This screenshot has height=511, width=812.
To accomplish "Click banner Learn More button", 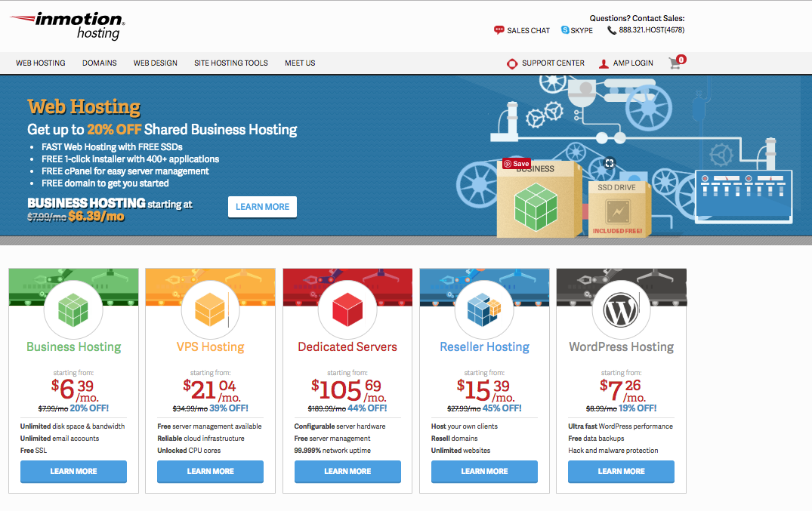I will click(x=263, y=207).
